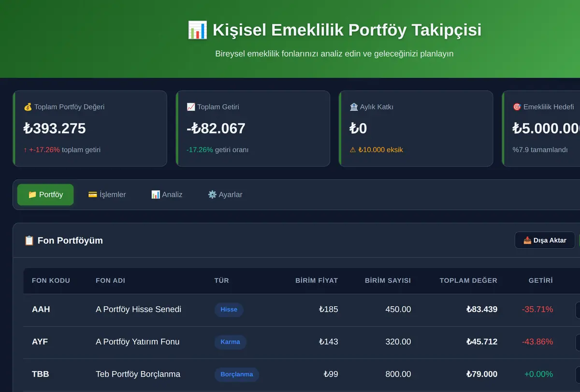Screen dimensions: 580x392
Task: Click unit count 800.00
Action: tap(398, 374)
